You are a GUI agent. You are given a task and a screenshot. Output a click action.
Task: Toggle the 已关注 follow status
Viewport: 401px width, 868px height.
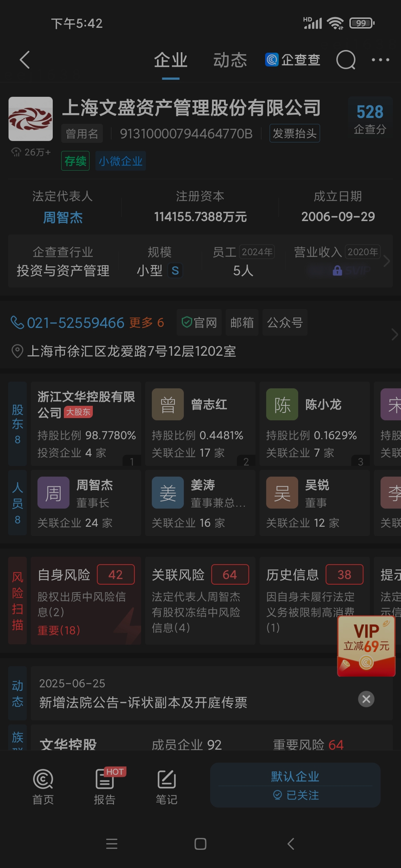coord(296,795)
